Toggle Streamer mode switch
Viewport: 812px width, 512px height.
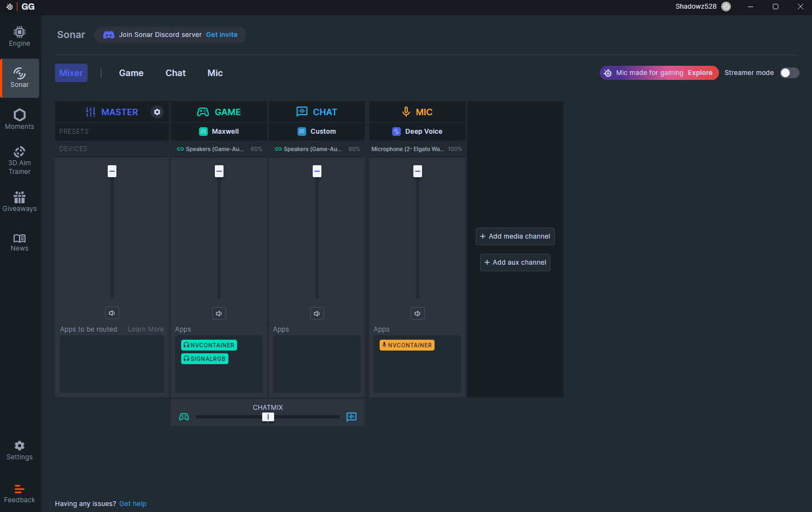pos(790,73)
